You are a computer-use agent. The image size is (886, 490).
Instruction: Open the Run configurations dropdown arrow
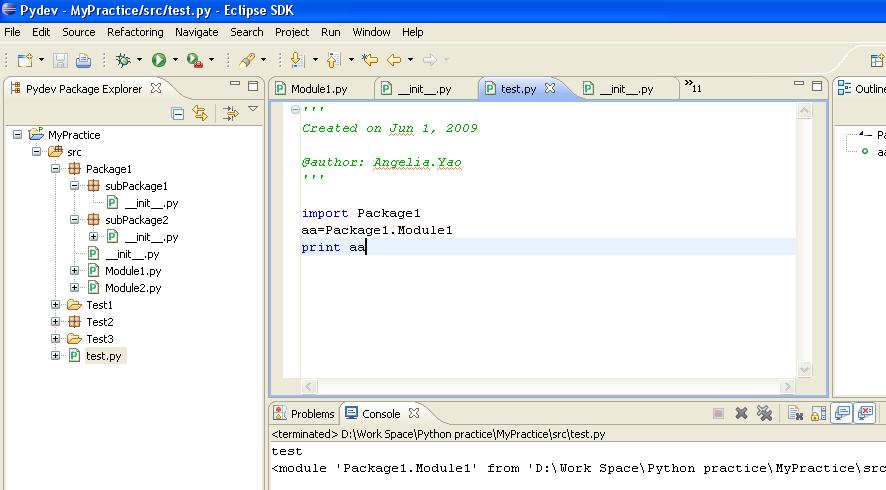click(175, 60)
